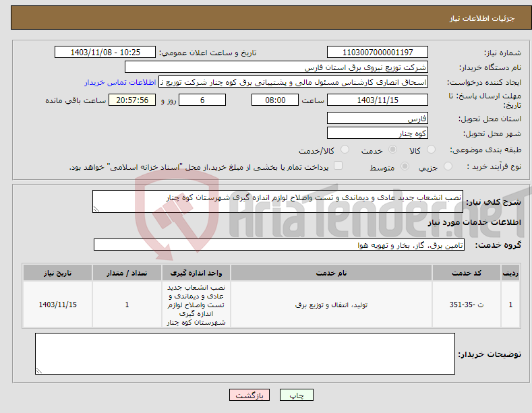Image resolution: width=532 pixels, height=413 pixels.
Task: Click the response deadline date 1403/11/15 field
Action: pyautogui.click(x=378, y=100)
